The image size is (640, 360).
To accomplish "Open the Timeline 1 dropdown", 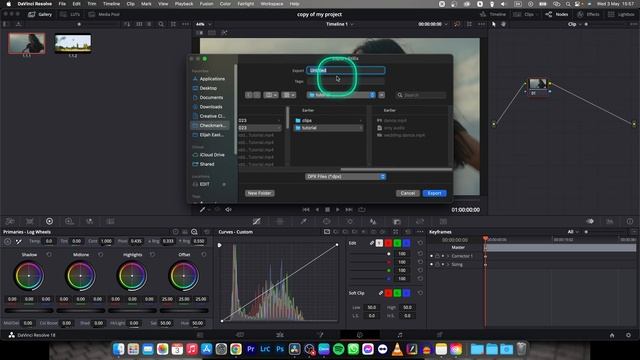I will (x=340, y=24).
